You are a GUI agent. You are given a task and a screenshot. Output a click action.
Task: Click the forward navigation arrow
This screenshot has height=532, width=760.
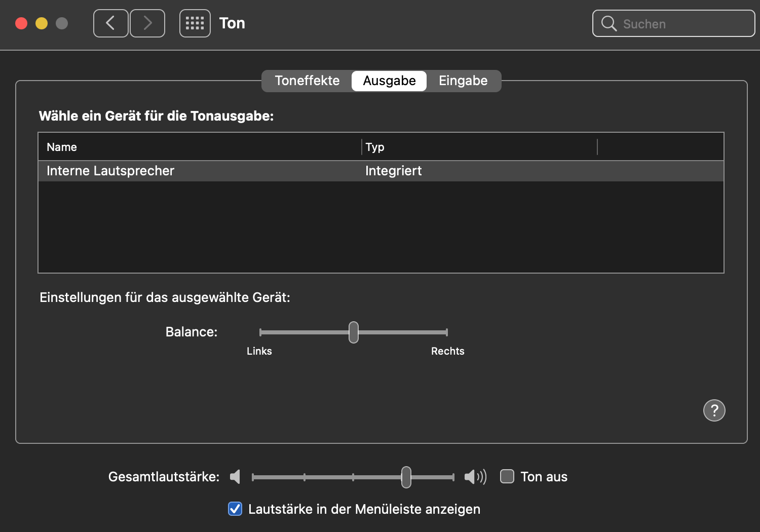pyautogui.click(x=147, y=23)
